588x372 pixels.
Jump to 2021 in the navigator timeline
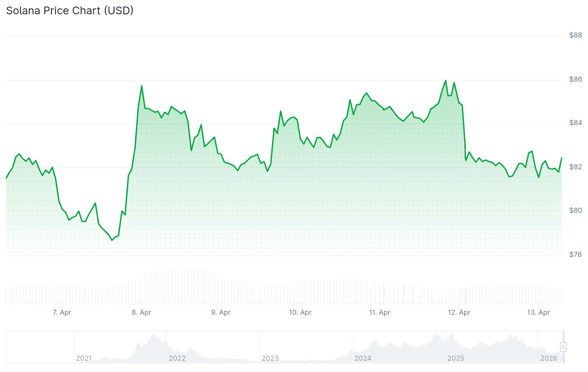coord(84,358)
